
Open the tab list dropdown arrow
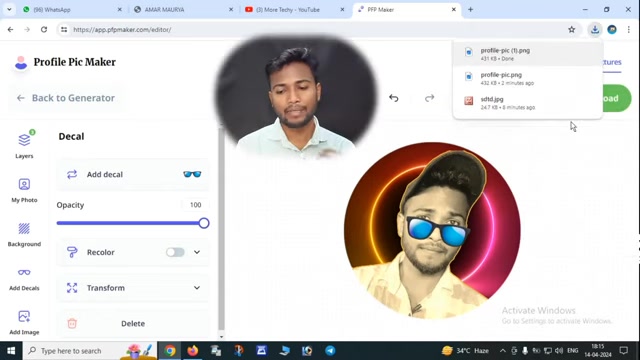(9, 9)
